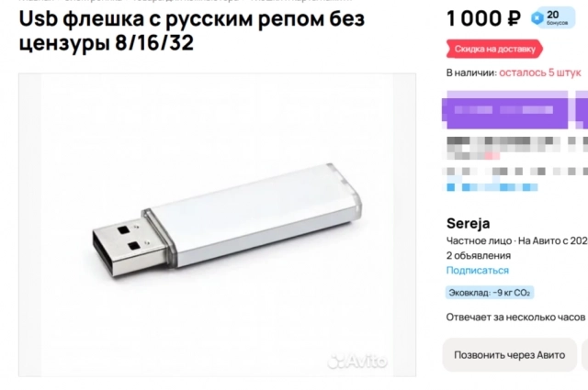Viewport: 588px width, 390px height.
Task: Click Частное лицо seller info line
Action: [517, 240]
